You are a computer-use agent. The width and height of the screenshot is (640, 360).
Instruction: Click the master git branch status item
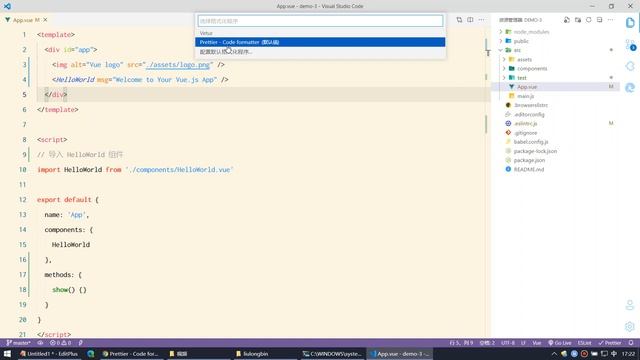pos(18,343)
